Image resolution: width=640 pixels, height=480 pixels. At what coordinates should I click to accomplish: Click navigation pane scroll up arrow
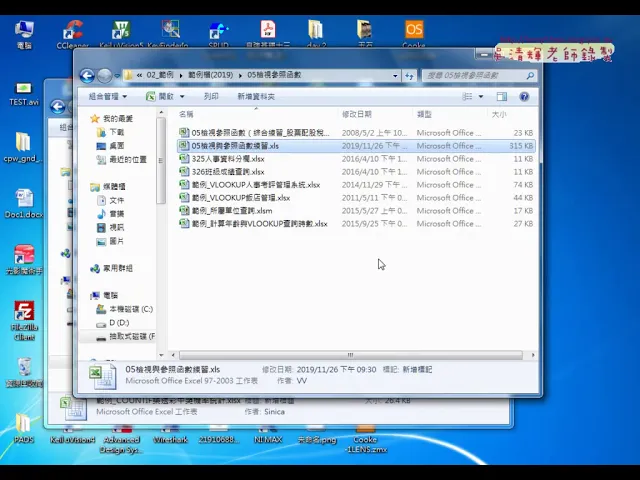[161, 112]
